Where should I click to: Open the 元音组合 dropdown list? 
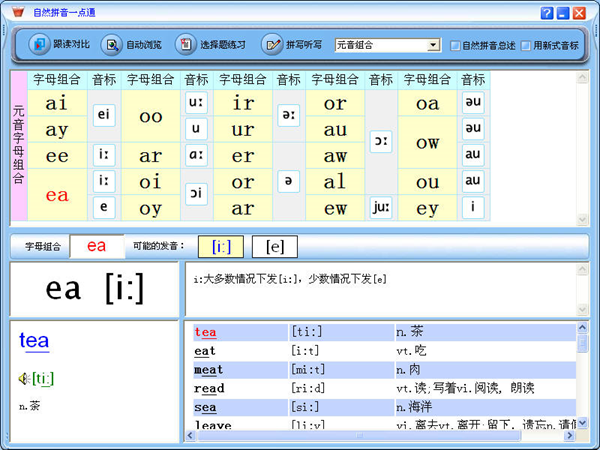(x=433, y=45)
